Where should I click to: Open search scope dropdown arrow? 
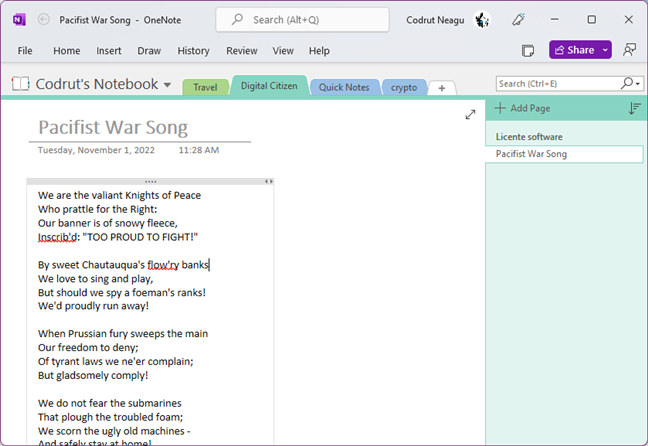click(x=637, y=84)
